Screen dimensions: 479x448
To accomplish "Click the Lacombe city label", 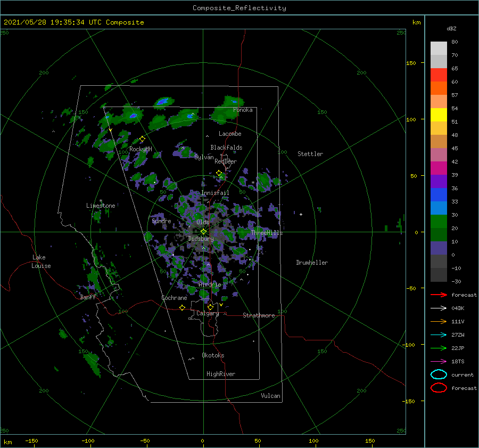I will [230, 134].
